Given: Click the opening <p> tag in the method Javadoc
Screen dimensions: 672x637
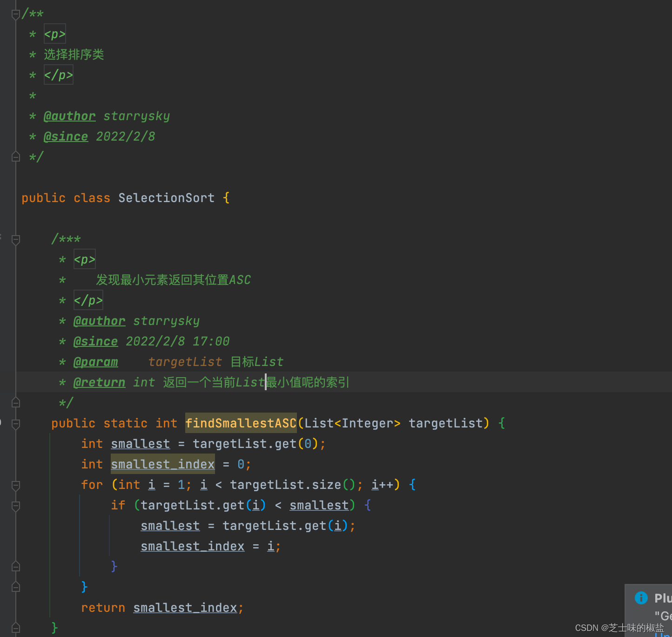Looking at the screenshot, I should tap(85, 259).
